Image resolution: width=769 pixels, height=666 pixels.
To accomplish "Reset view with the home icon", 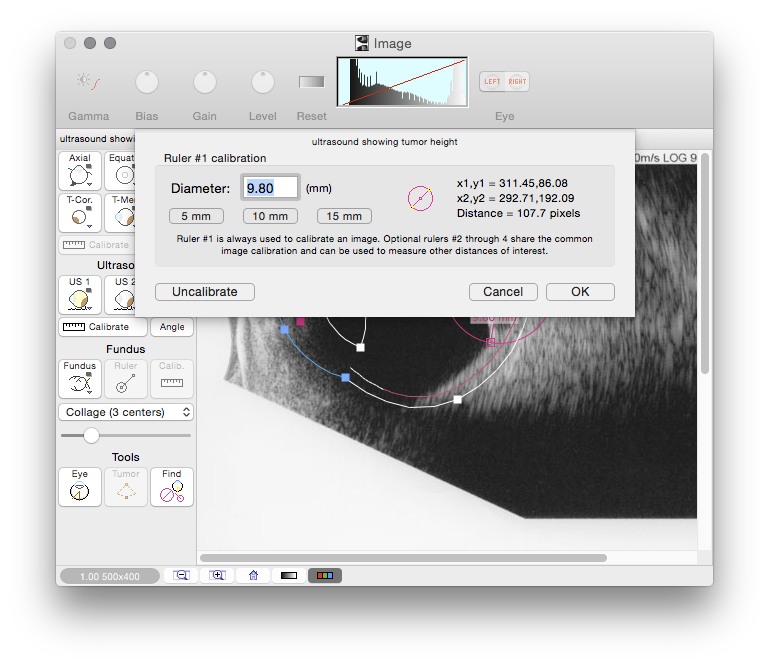I will point(253,575).
